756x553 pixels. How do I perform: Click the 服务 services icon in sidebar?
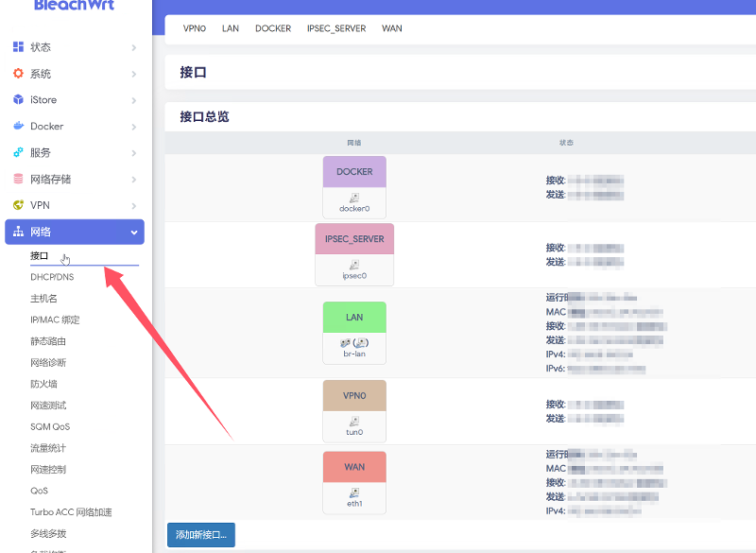point(16,152)
